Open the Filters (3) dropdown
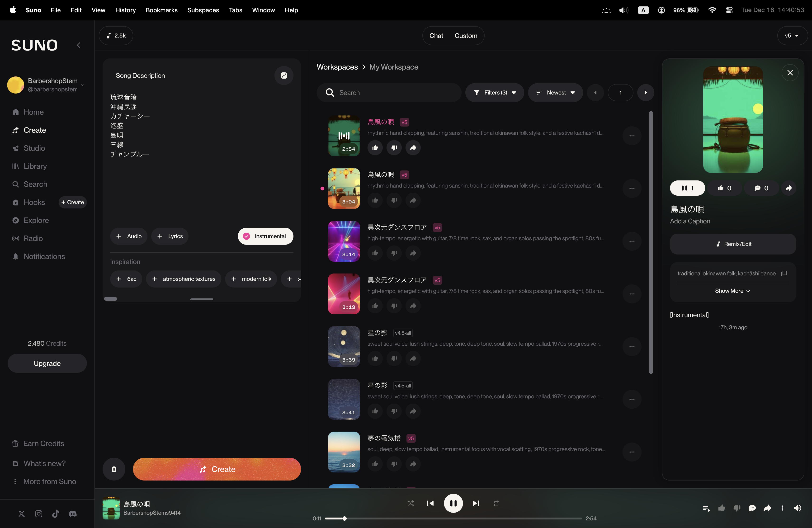This screenshot has width=812, height=528. (495, 93)
